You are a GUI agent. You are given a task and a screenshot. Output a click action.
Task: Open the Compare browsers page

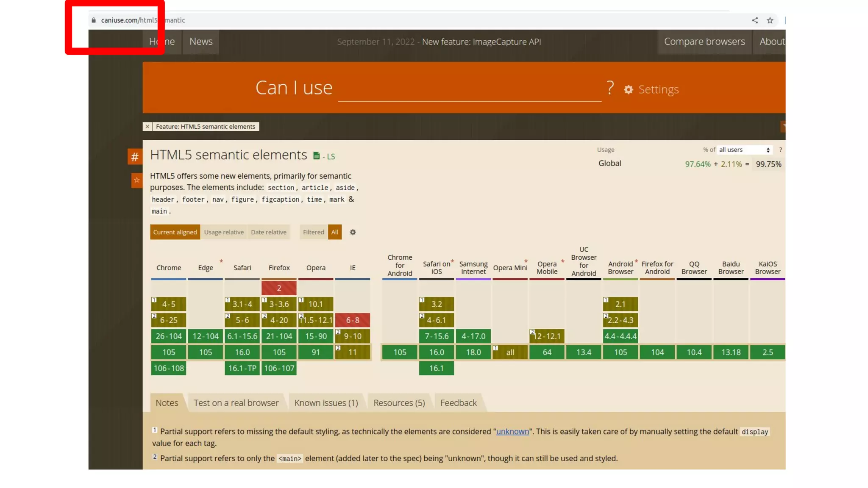(x=704, y=42)
